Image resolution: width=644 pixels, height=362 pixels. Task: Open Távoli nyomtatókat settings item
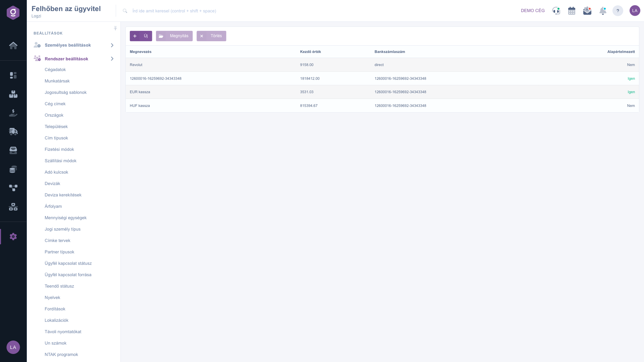tap(63, 332)
